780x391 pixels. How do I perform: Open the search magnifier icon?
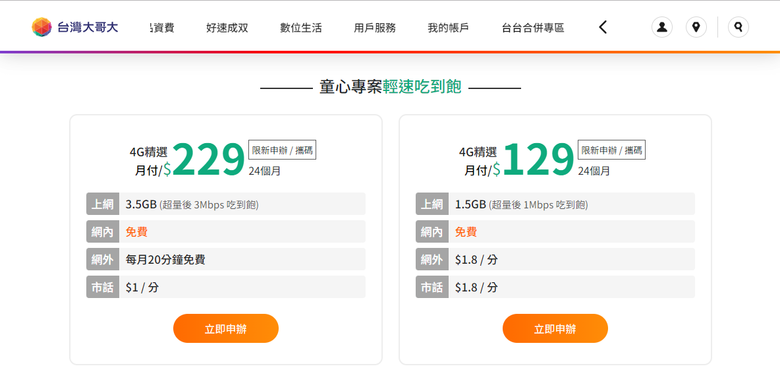pyautogui.click(x=738, y=27)
